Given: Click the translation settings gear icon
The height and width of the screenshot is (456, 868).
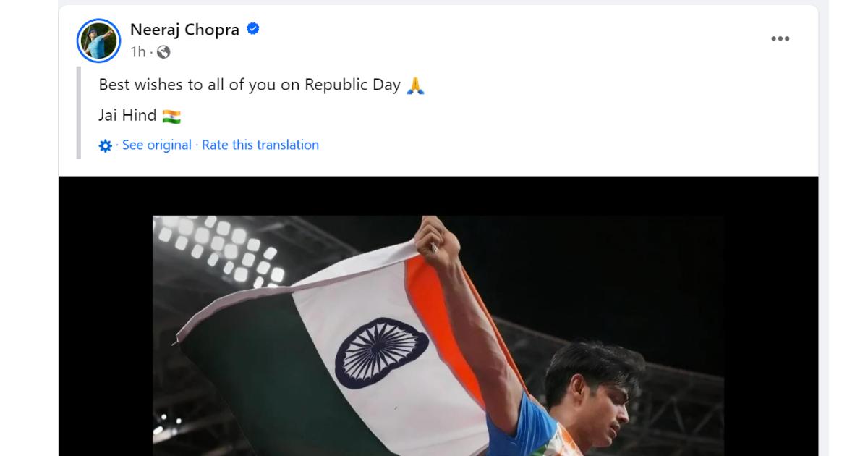Looking at the screenshot, I should (106, 145).
